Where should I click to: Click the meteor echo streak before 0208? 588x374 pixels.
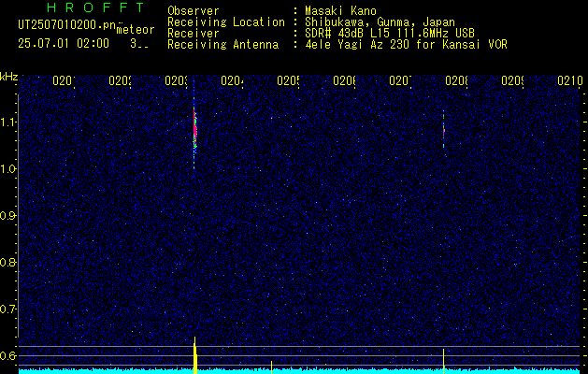tap(444, 129)
